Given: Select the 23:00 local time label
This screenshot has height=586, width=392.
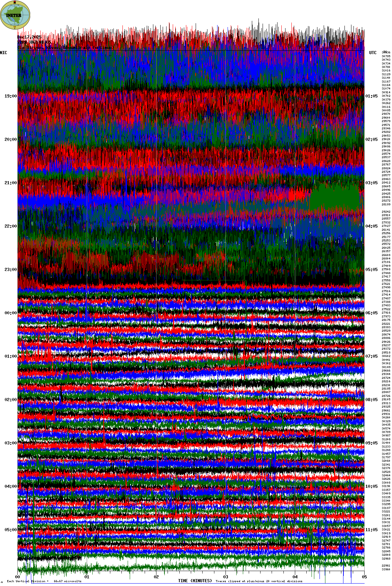Looking at the screenshot, I should [x=10, y=270].
